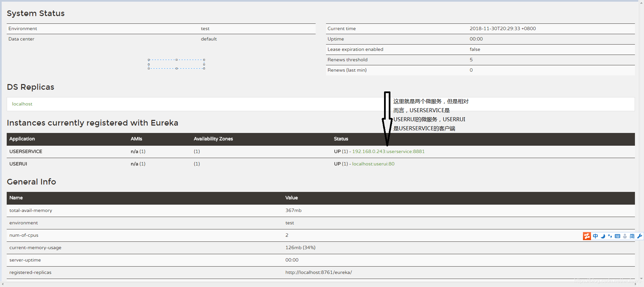Select the USERUI application name
The width and height of the screenshot is (644, 287).
click(x=18, y=164)
